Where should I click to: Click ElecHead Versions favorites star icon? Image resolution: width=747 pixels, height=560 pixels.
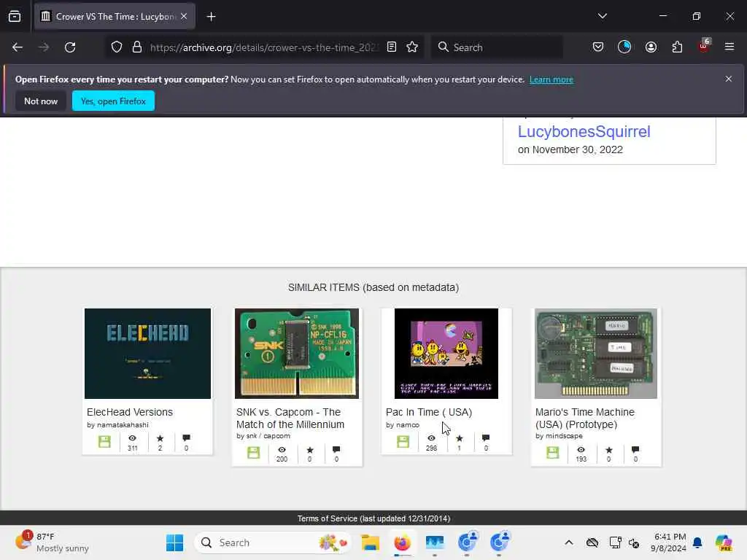click(160, 438)
